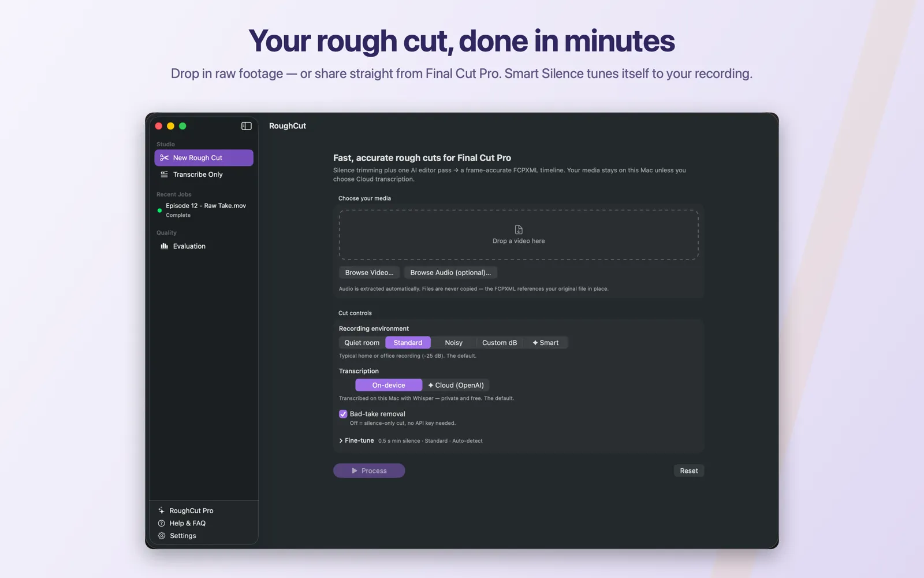Click the Browse Video... button
The height and width of the screenshot is (578, 924).
[x=369, y=273]
